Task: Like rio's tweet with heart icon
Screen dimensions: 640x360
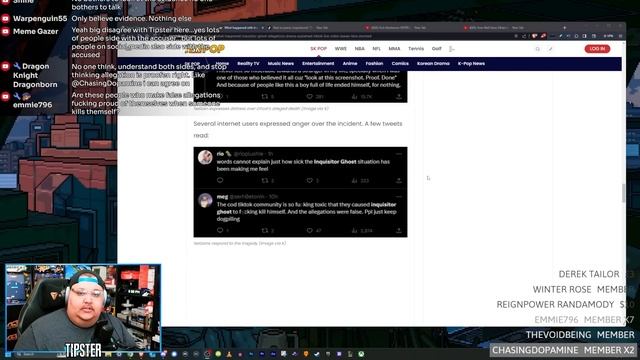Action: click(309, 180)
